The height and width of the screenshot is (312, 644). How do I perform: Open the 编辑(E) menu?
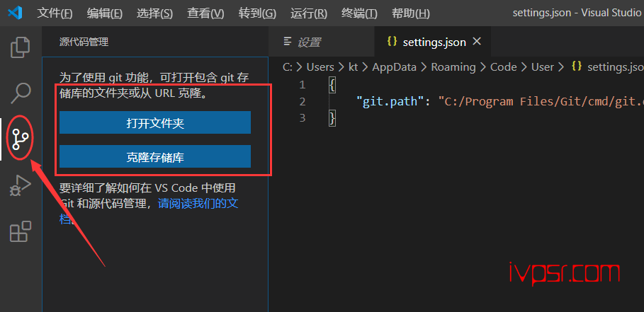pos(105,13)
